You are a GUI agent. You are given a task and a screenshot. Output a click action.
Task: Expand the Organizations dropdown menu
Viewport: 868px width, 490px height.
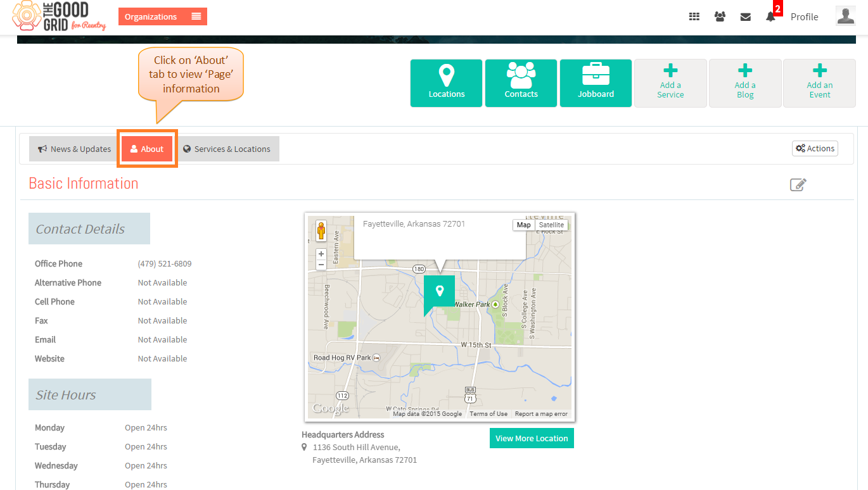163,16
